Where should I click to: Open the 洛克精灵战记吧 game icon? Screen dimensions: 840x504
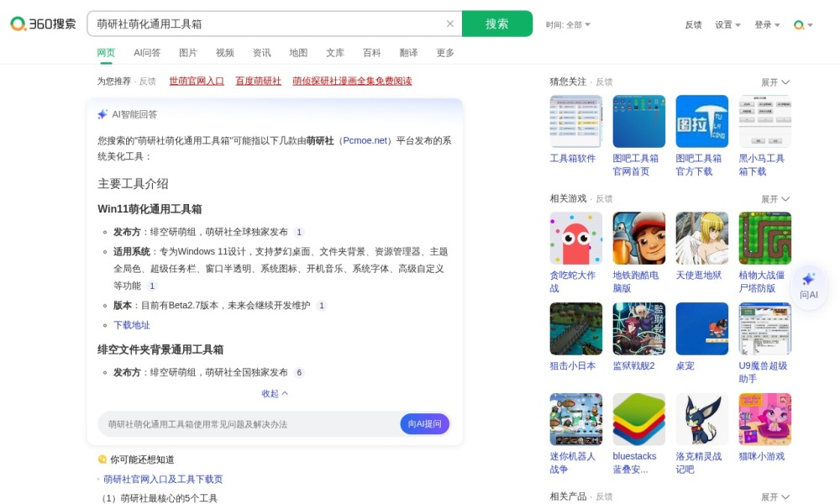701,419
